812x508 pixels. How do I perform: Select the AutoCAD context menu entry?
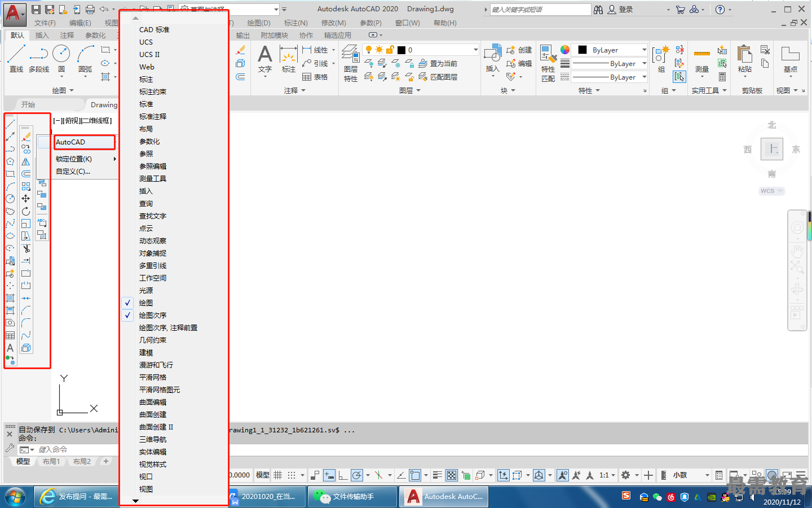tap(85, 142)
